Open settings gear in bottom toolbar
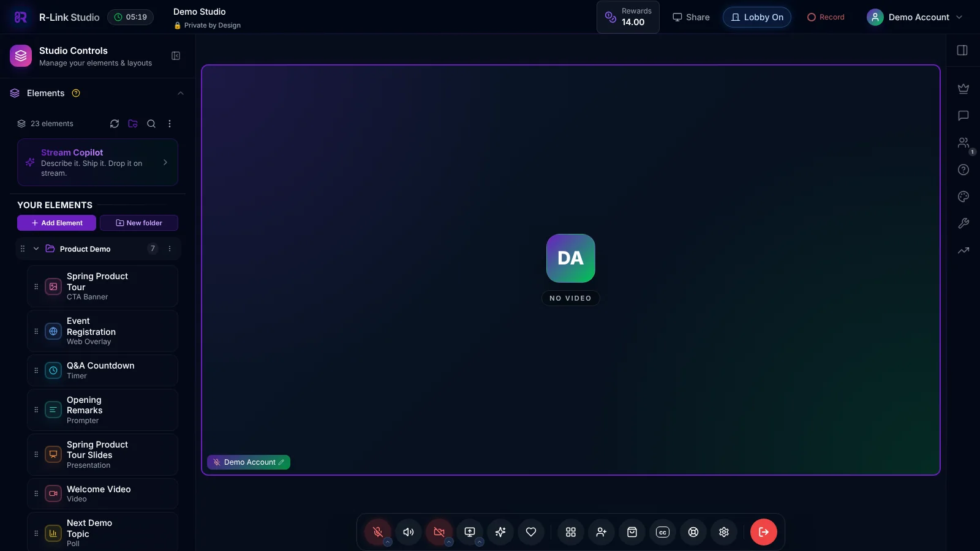Viewport: 980px width, 551px height. [724, 532]
